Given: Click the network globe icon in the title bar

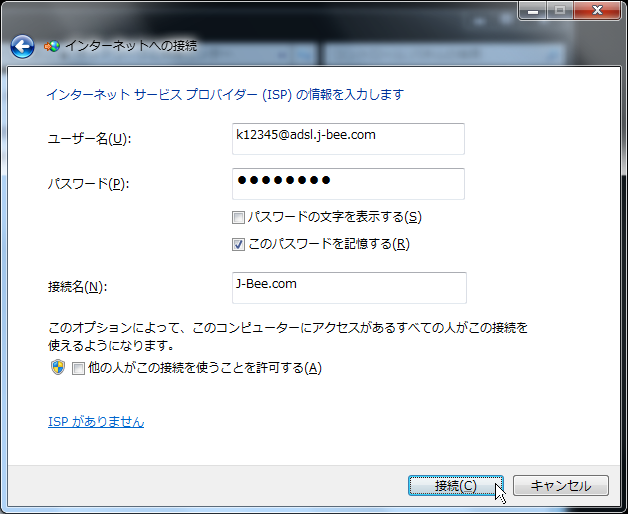Looking at the screenshot, I should pyautogui.click(x=52, y=46).
